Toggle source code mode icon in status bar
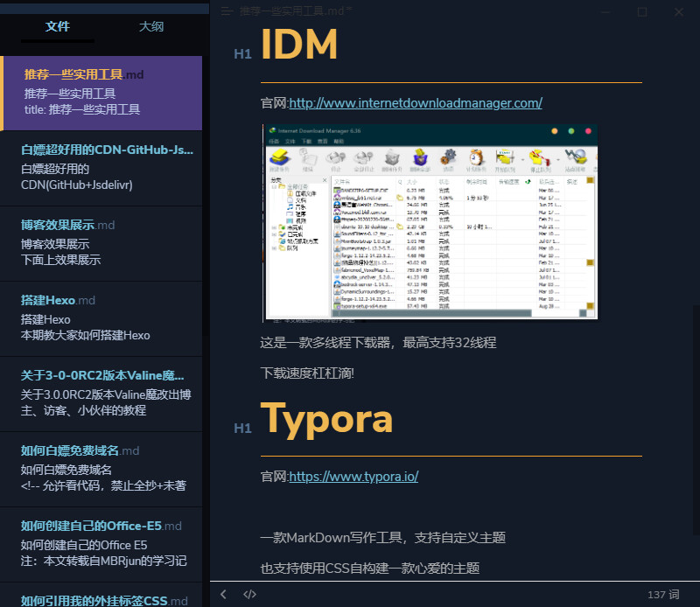 tap(249, 595)
